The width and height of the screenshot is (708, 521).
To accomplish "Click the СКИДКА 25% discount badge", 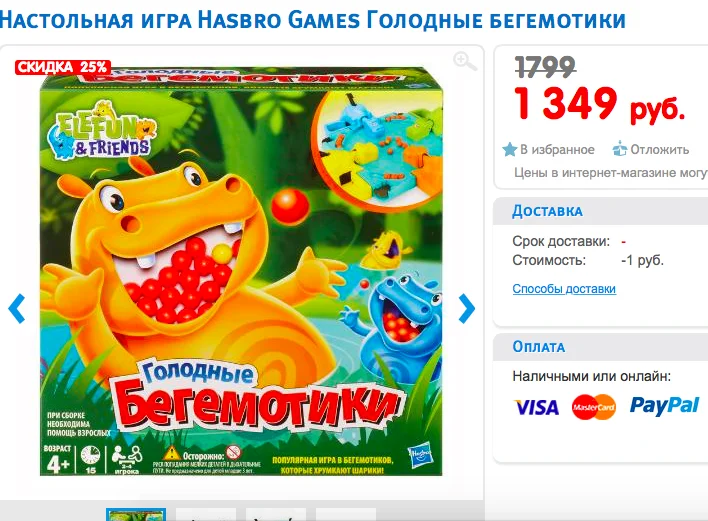I will tap(63, 67).
